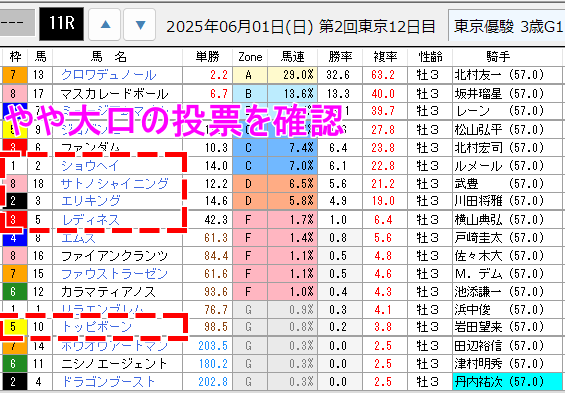Click the grey dashed button left of 11R

click(x=17, y=22)
